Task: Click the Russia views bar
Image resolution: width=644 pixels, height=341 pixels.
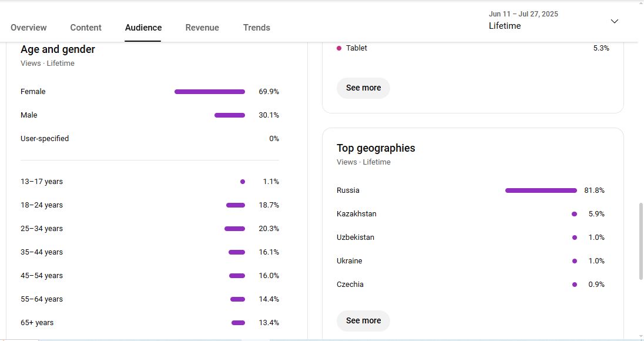Action: [x=541, y=190]
